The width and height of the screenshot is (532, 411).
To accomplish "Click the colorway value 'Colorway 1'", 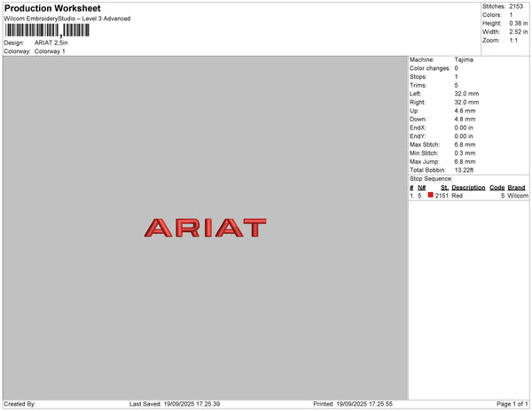I will point(50,51).
